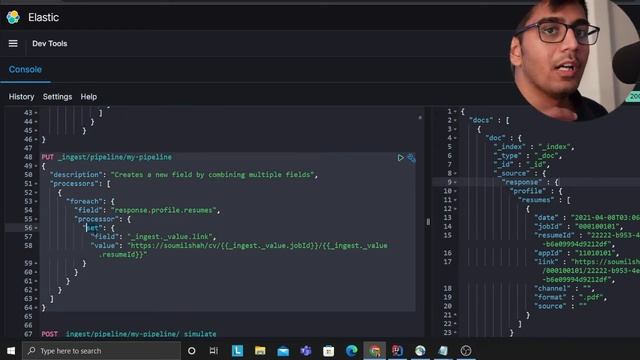Click the "response.profile.resumes" value
This screenshot has width=640, height=360.
(x=164, y=210)
